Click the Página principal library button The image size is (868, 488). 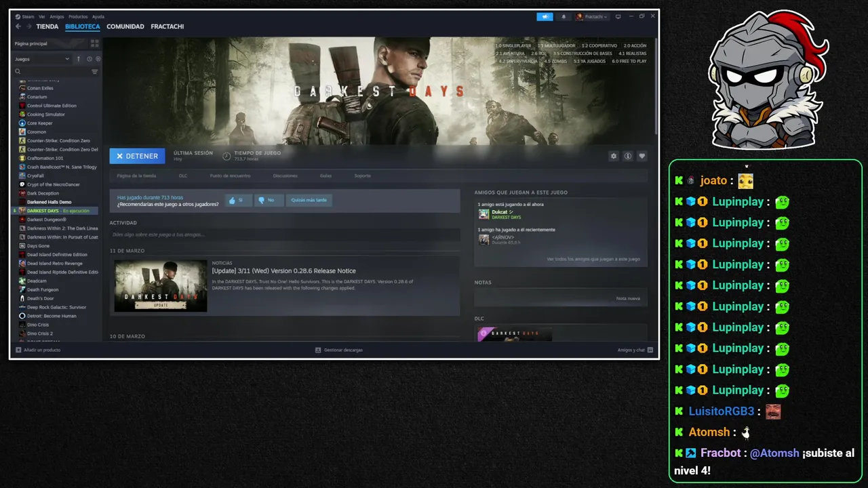(50, 43)
